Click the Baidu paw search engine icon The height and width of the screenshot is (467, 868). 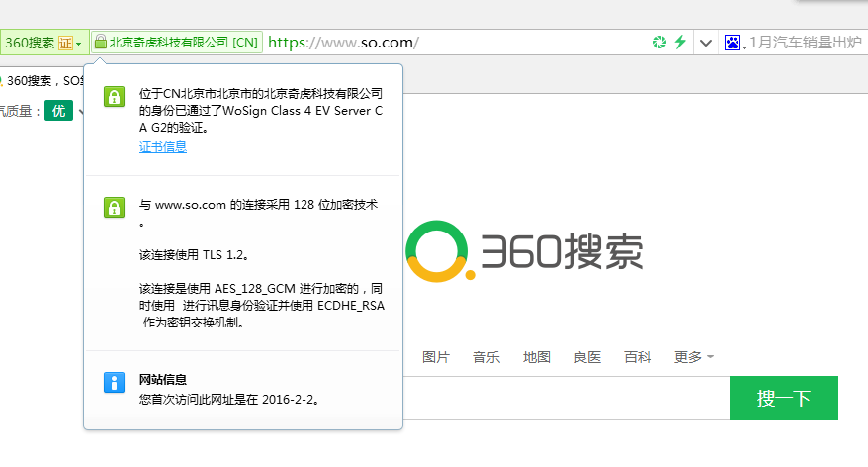click(x=732, y=43)
